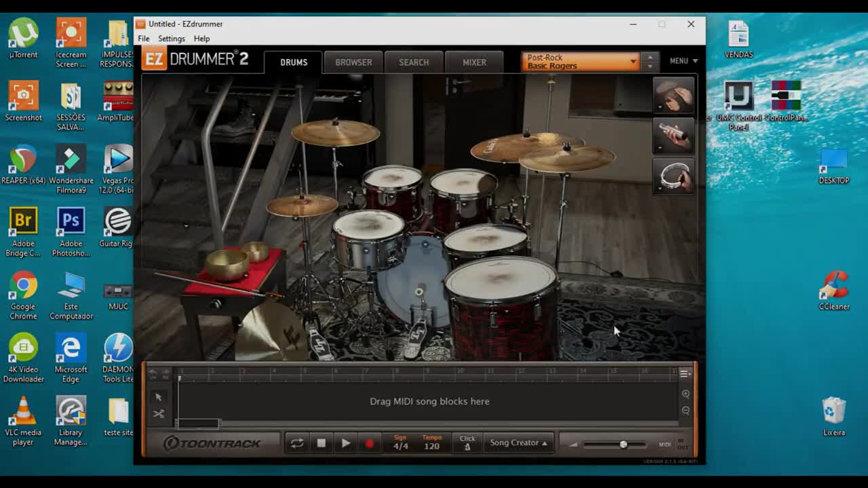Click the EZdrummer 2 logo
Screen dimensions: 868x488
[196, 60]
